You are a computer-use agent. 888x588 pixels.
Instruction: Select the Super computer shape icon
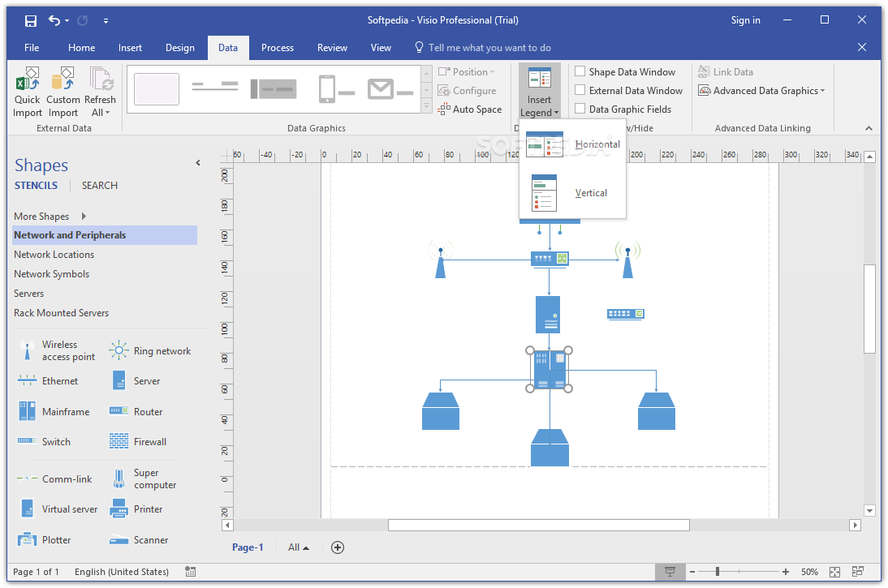pyautogui.click(x=119, y=479)
